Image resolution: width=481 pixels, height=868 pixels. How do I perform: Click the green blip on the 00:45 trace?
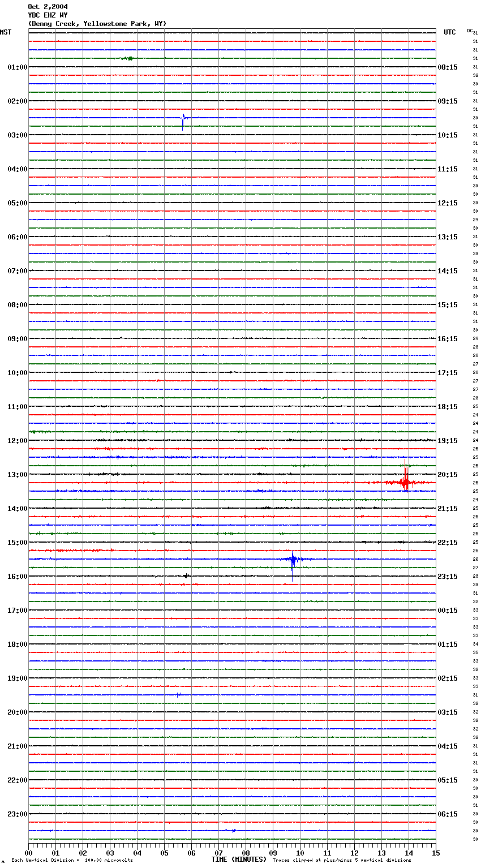[128, 58]
